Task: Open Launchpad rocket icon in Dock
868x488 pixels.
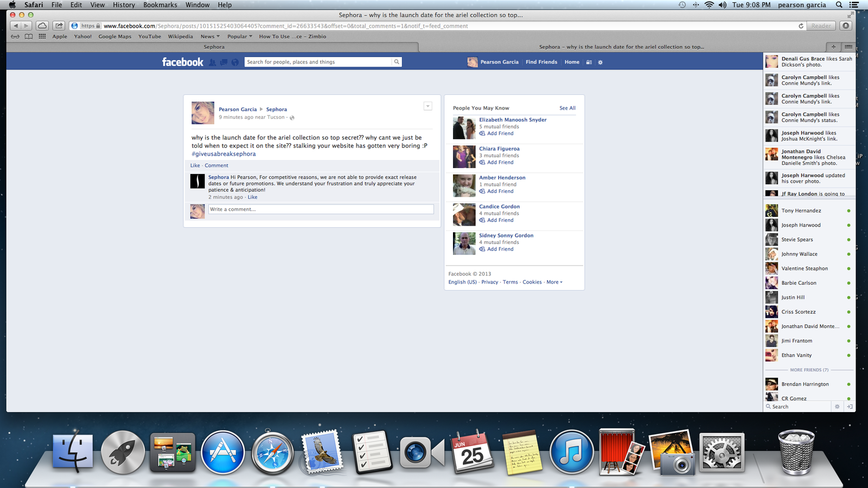Action: tap(123, 452)
